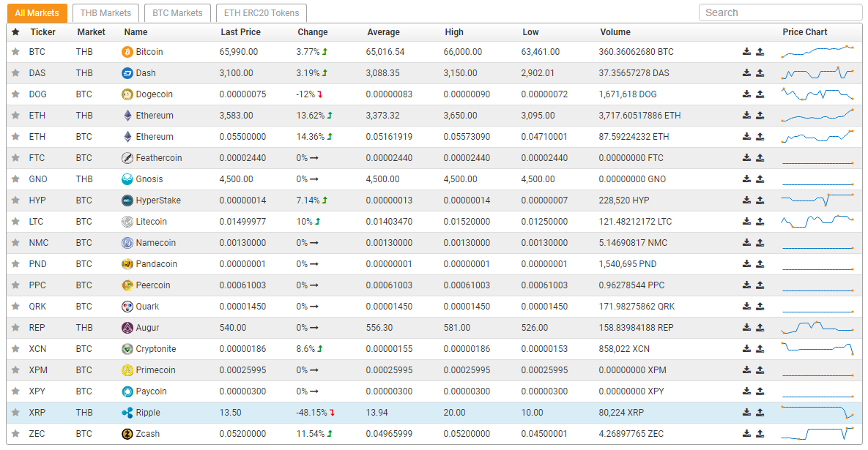
Task: Star the XRP Ripple market
Action: [x=15, y=413]
